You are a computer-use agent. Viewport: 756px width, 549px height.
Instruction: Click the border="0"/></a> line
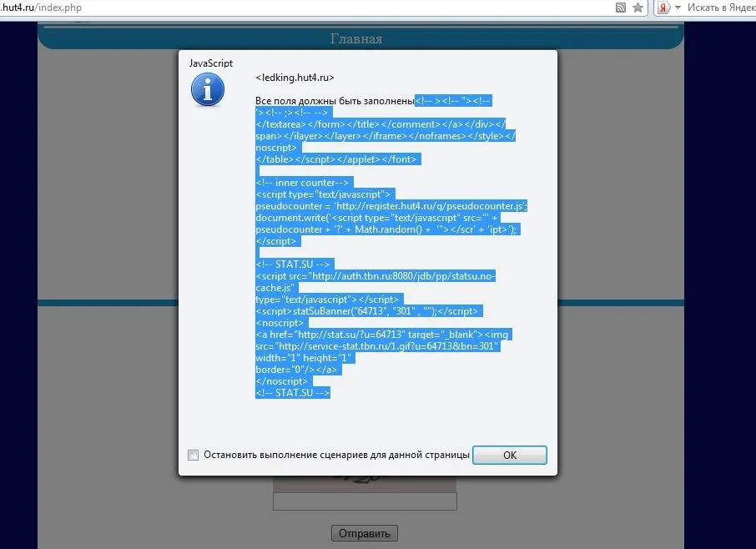[x=296, y=370]
